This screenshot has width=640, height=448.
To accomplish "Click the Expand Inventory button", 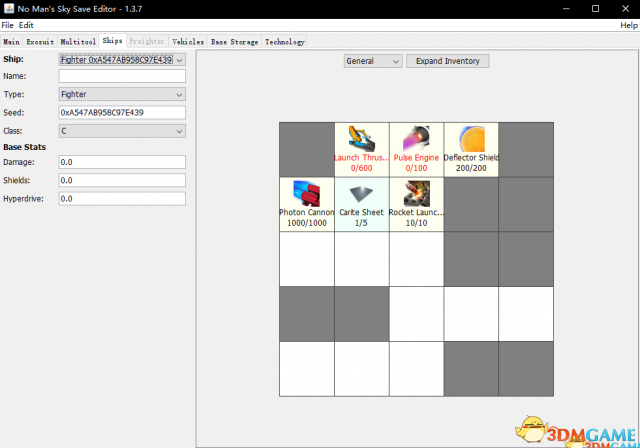I will coord(448,61).
